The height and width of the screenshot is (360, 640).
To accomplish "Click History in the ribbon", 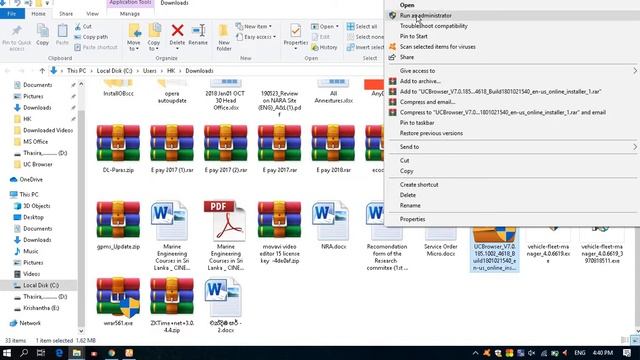I will (x=324, y=47).
